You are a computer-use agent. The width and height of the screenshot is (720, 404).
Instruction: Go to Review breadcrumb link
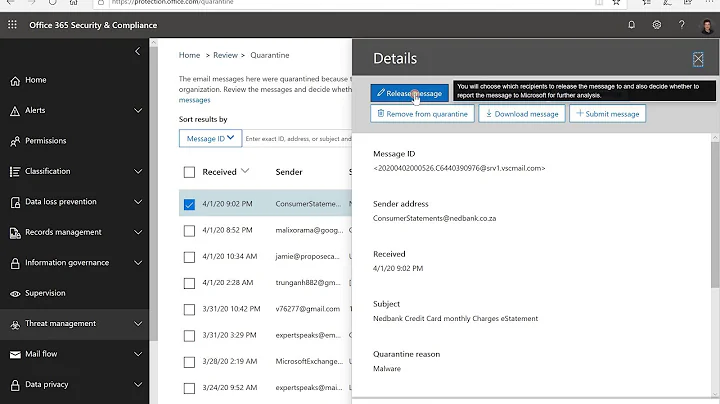click(225, 55)
